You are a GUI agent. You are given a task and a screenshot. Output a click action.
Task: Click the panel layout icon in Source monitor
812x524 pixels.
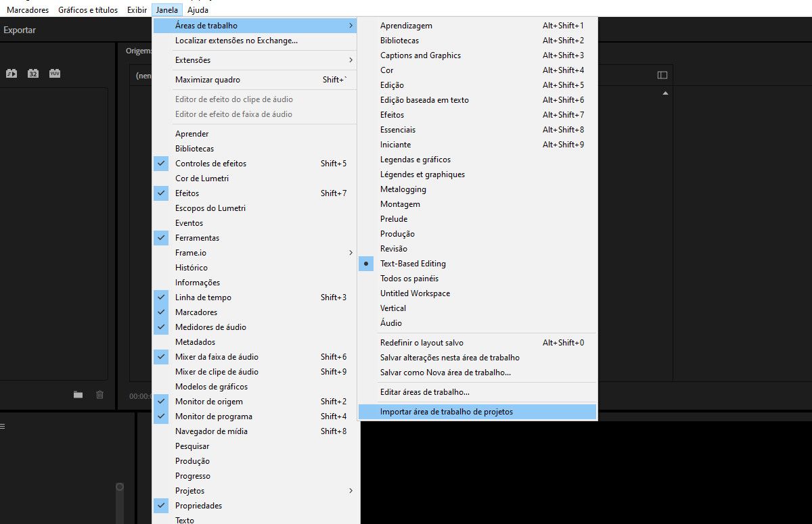pos(662,75)
